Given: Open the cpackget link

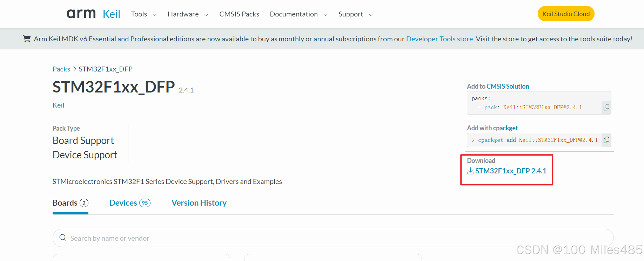Looking at the screenshot, I should click(505, 128).
